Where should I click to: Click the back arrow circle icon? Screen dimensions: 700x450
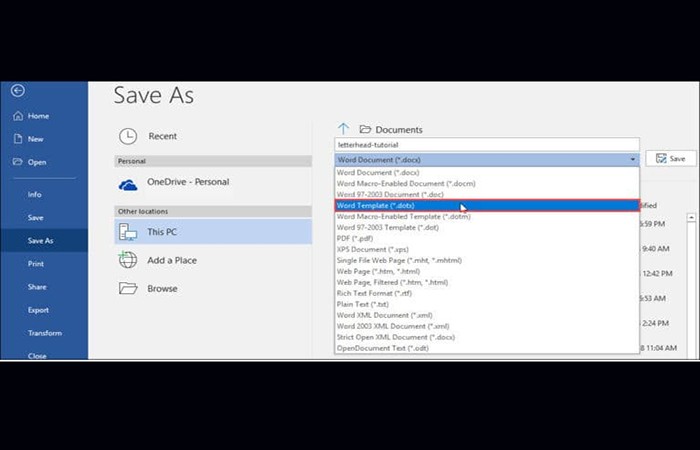(x=18, y=91)
